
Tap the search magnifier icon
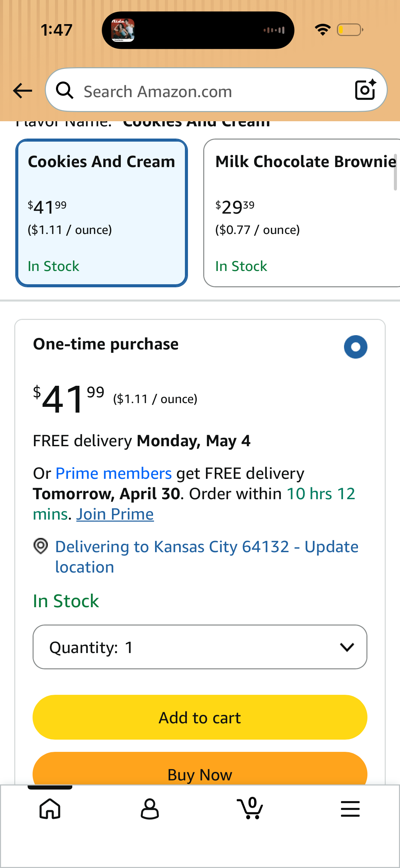coord(64,90)
